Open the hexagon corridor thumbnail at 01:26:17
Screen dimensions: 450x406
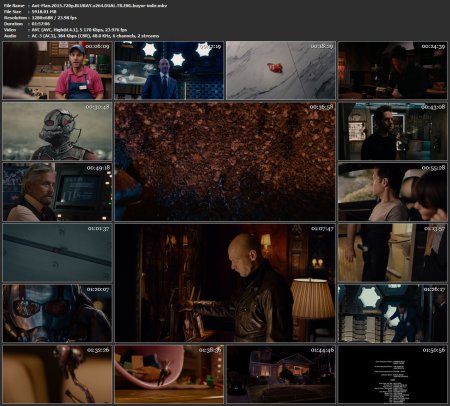[x=393, y=313]
